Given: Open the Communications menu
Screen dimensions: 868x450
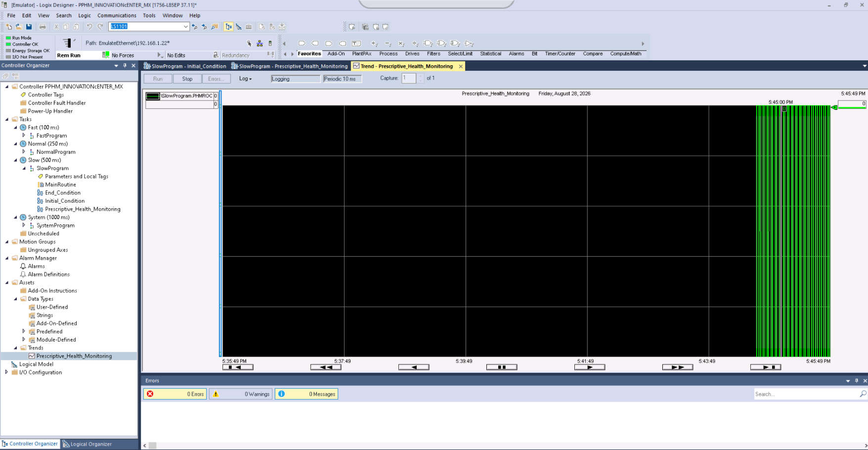Looking at the screenshot, I should tap(117, 15).
